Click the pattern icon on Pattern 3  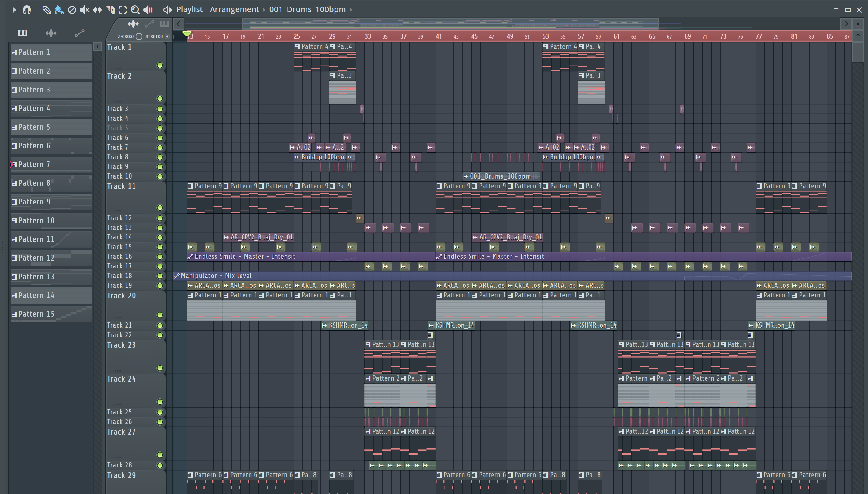[x=14, y=90]
